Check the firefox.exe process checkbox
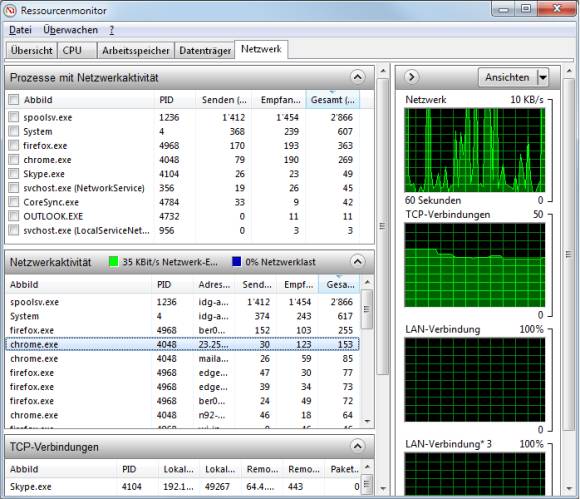This screenshot has height=499, width=580. [14, 145]
